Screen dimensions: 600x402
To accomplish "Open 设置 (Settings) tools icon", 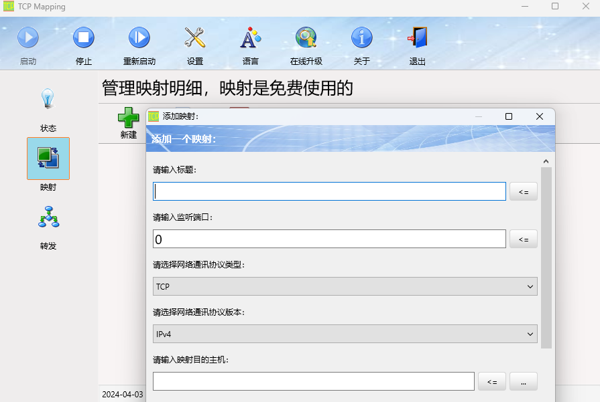I will (x=195, y=39).
